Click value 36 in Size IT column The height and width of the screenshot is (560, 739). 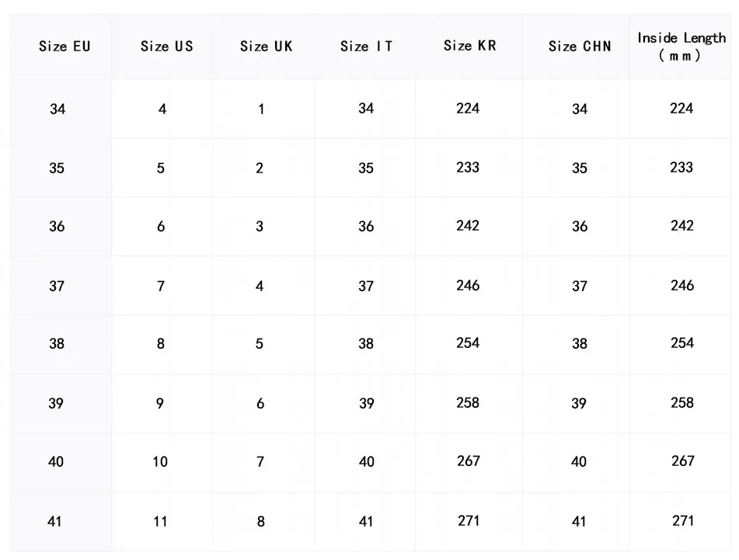click(366, 227)
